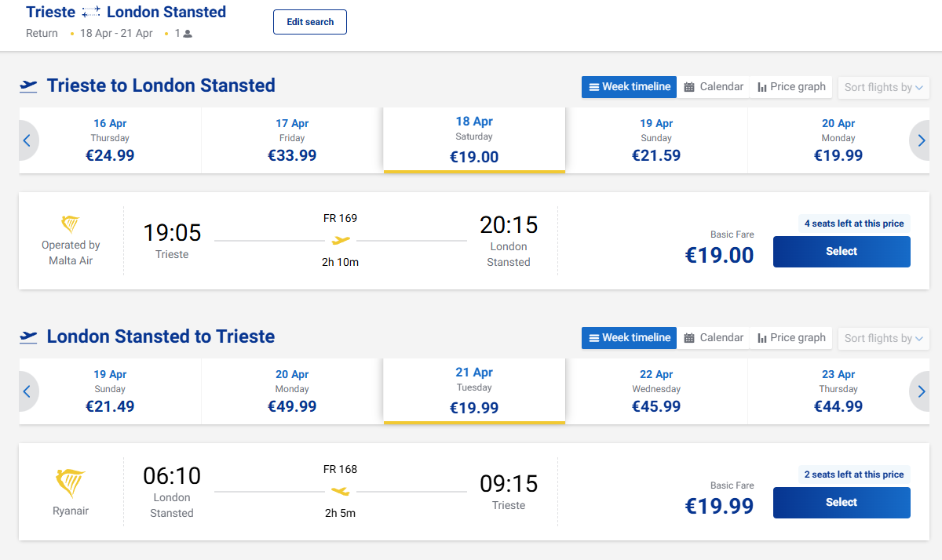This screenshot has height=560, width=942.
Task: Select the €19.00 Trieste to Stansted flight
Action: tap(842, 252)
